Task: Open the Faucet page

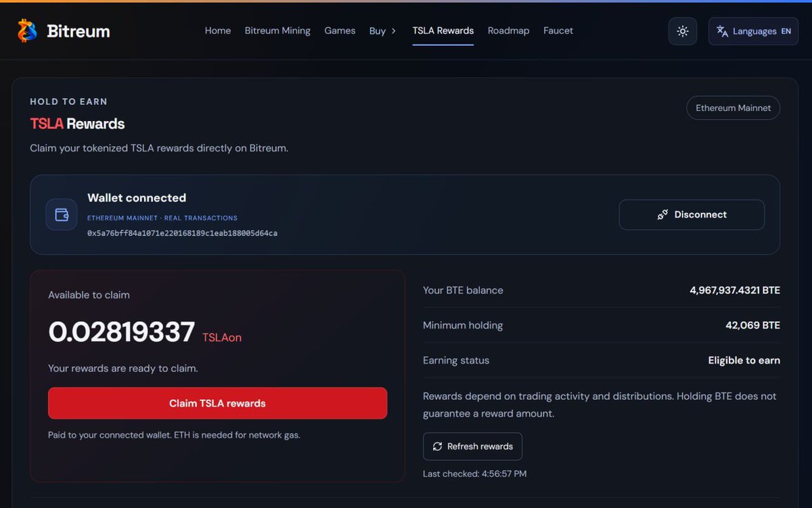Action: tap(558, 30)
